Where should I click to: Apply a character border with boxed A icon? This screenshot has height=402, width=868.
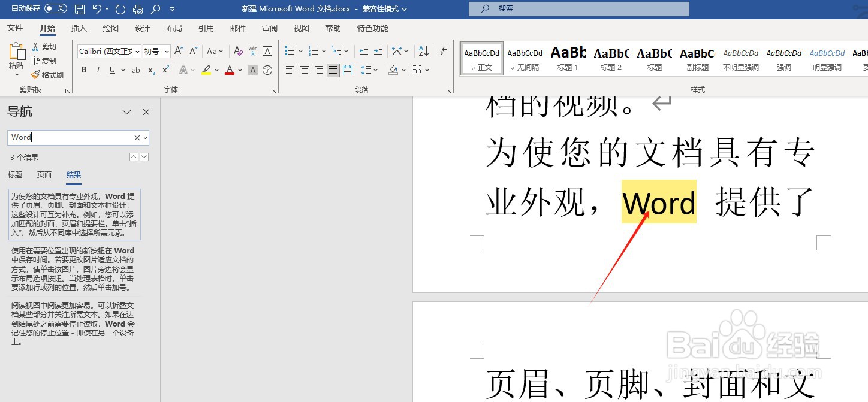267,52
